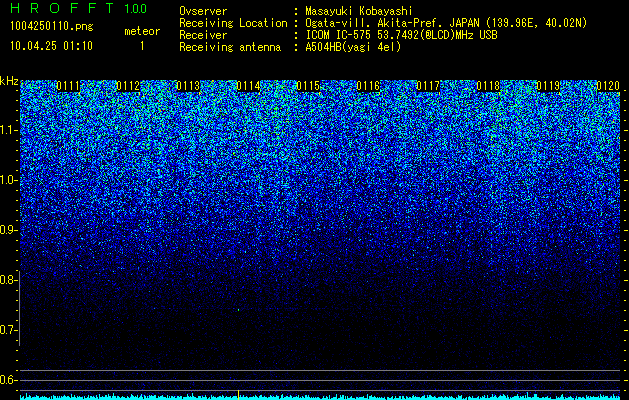Click the gray vertical range bar beside 0.8 kHz
The image size is (629, 400).
(x=19, y=309)
